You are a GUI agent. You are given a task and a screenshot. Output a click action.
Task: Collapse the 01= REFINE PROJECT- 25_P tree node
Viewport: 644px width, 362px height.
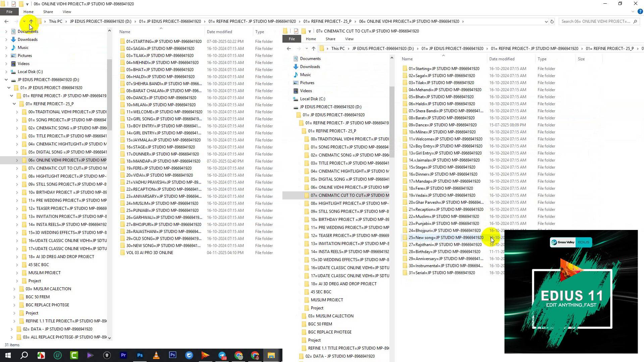coord(14,104)
